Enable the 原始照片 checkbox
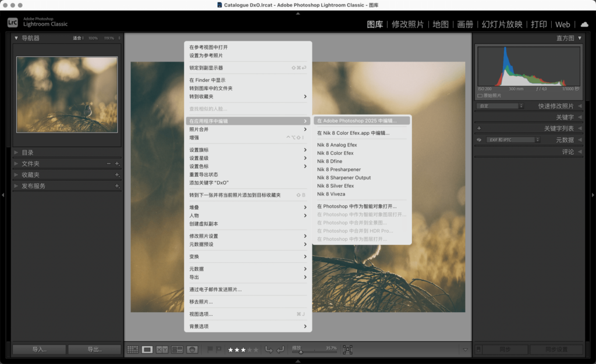Viewport: 596px width, 364px height. click(480, 95)
